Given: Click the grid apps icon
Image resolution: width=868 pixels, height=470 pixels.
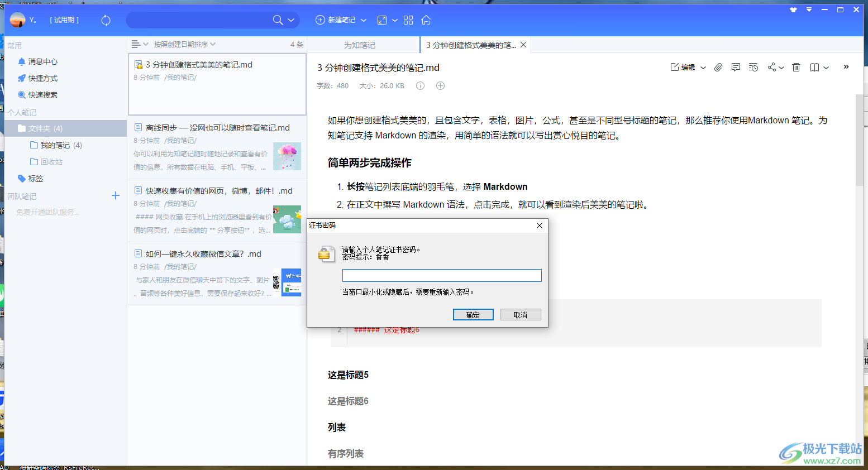Looking at the screenshot, I should click(408, 20).
